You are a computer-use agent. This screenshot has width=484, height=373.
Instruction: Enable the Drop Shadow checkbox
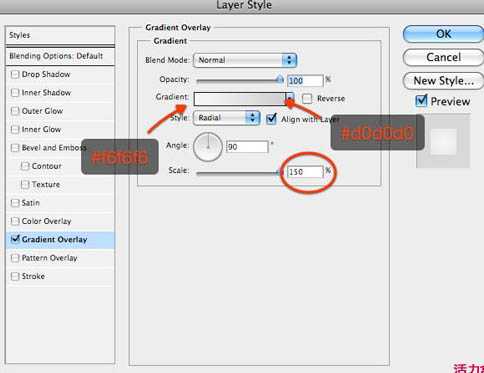coord(15,74)
